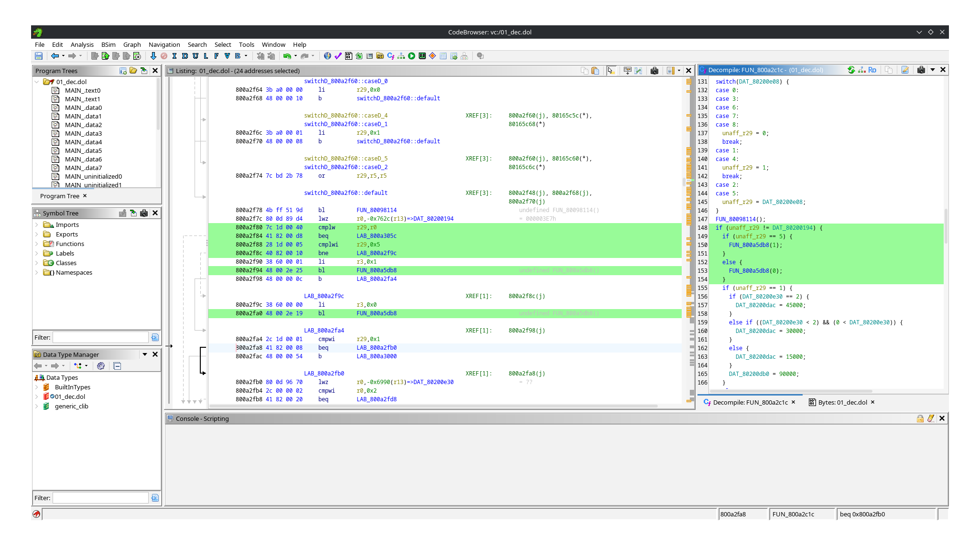The height and width of the screenshot is (557, 980).
Task: Re-decompile using the green refresh icon
Action: [x=851, y=70]
